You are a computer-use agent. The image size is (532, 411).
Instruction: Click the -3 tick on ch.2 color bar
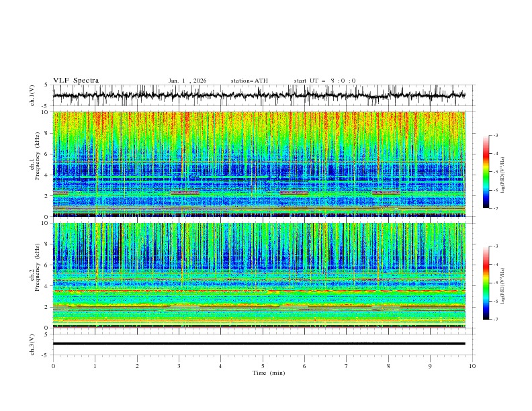pos(496,246)
